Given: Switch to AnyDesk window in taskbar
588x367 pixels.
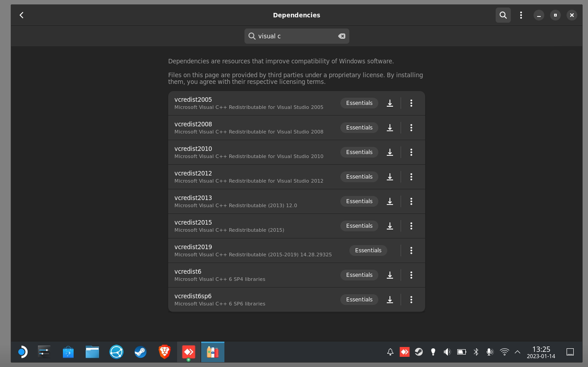Looking at the screenshot, I should (x=188, y=352).
